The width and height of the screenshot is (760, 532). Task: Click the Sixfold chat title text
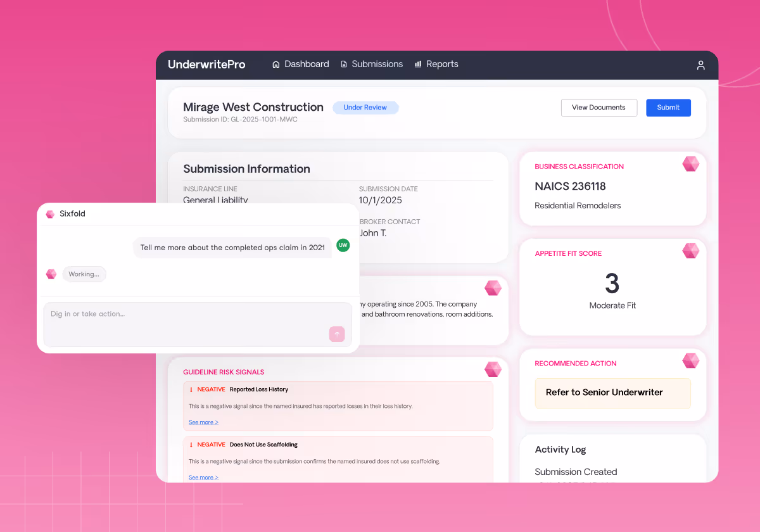click(72, 214)
